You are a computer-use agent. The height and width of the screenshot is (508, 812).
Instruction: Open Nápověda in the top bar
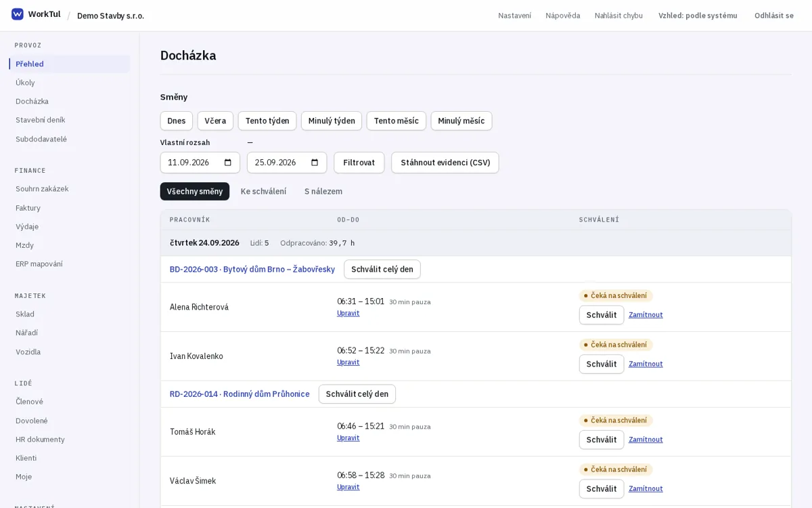click(563, 16)
